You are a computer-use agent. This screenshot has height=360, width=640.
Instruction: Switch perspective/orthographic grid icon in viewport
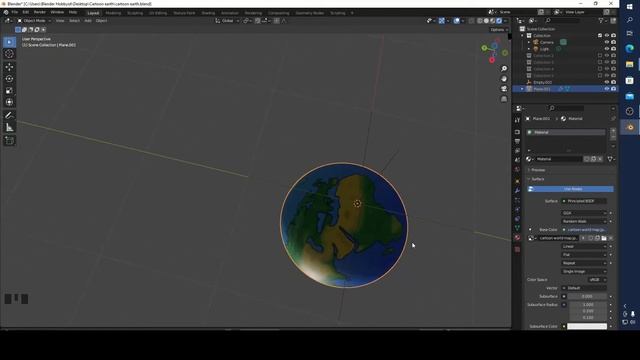pyautogui.click(x=504, y=99)
